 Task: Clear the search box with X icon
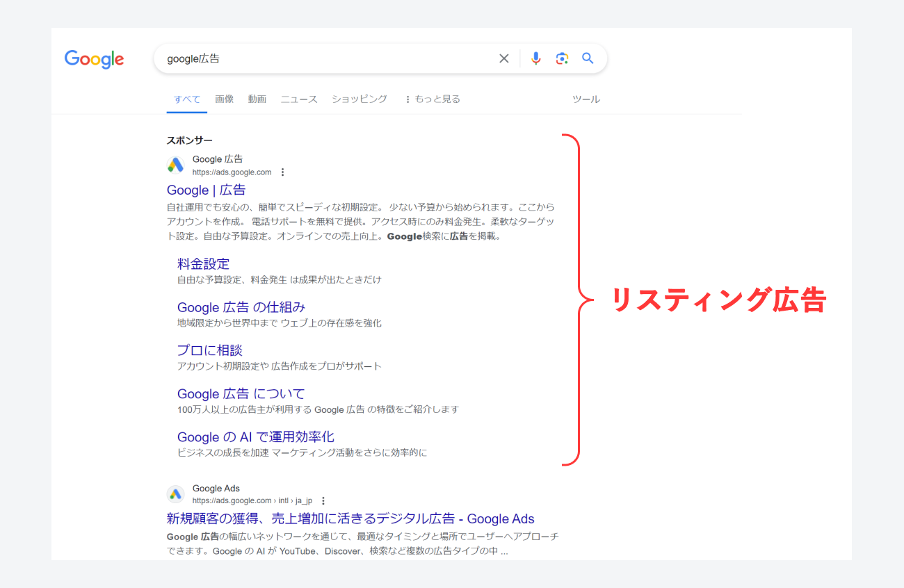pos(504,58)
